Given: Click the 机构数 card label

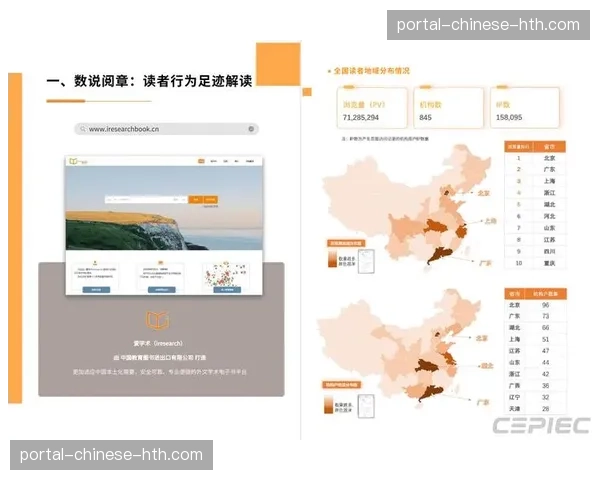Looking at the screenshot, I should click(430, 104).
